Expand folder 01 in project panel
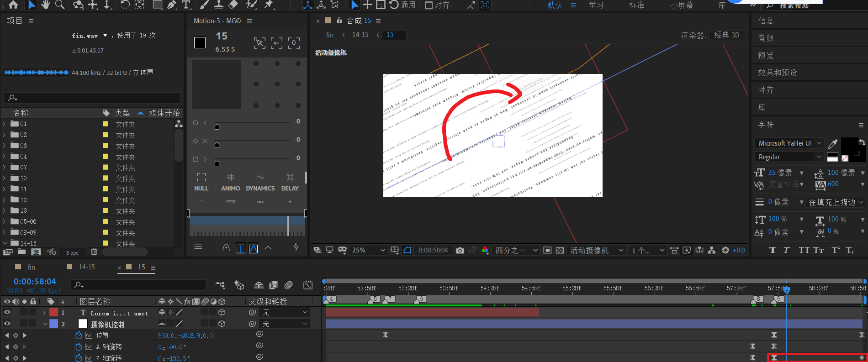The image size is (868, 362). pyautogui.click(x=5, y=124)
